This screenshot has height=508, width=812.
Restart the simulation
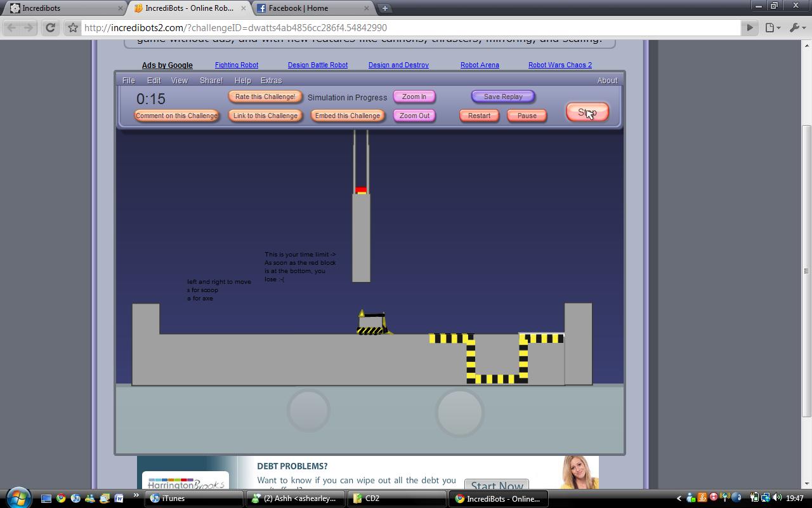pyautogui.click(x=479, y=116)
